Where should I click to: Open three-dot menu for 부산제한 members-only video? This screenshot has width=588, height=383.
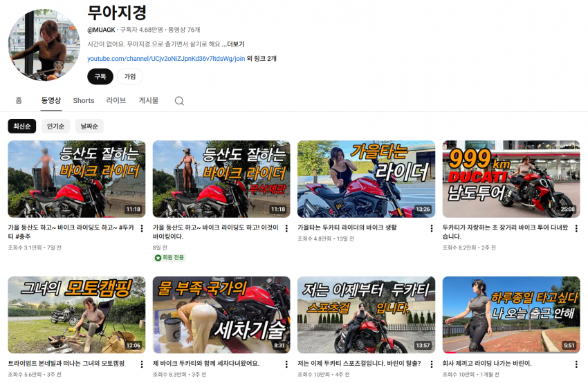coord(286,228)
